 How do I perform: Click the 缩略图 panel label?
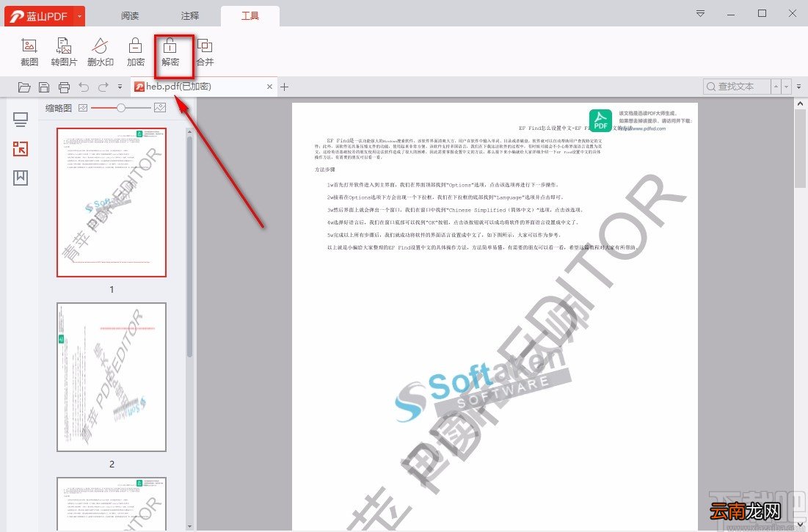coord(58,108)
